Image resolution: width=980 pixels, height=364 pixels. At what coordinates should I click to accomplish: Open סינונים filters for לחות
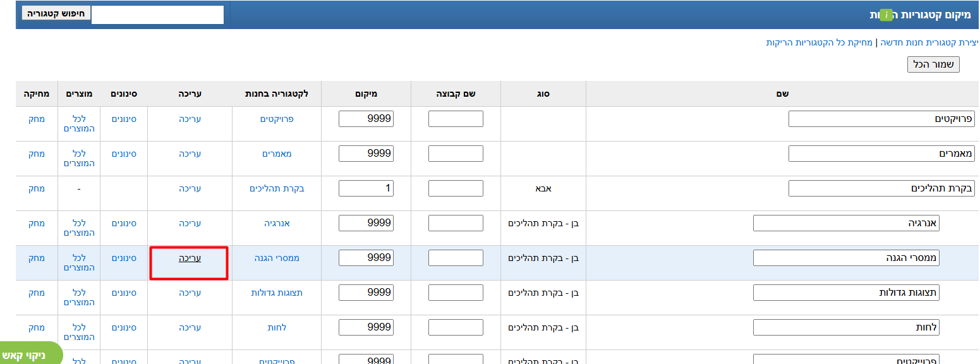tap(124, 327)
